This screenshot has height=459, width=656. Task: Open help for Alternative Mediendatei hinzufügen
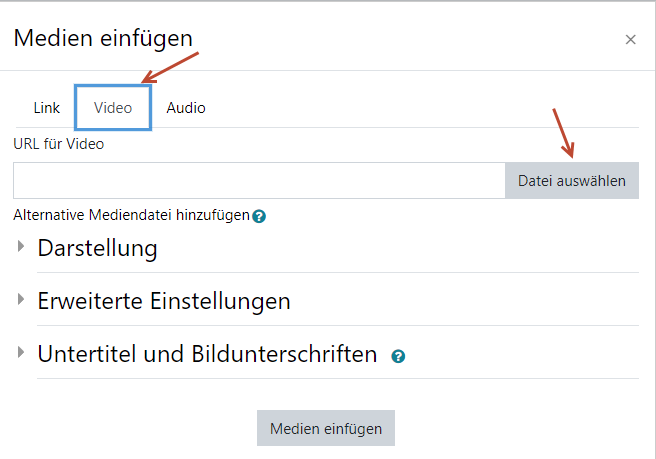(259, 216)
